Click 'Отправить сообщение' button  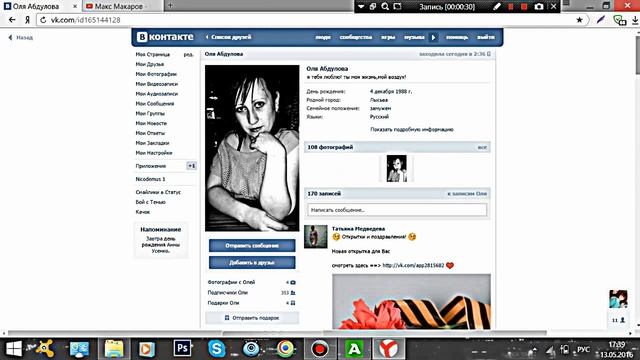pyautogui.click(x=252, y=246)
